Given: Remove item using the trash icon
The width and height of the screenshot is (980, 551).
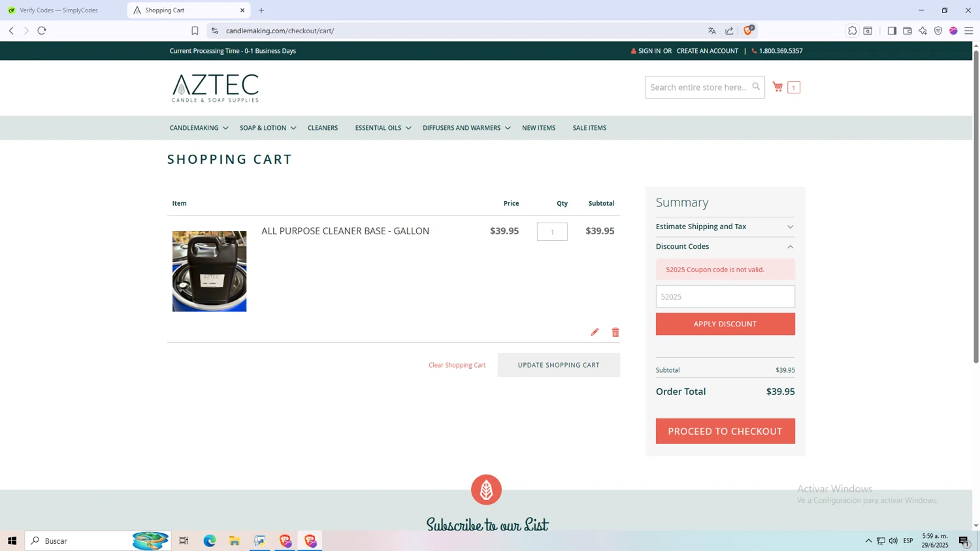Looking at the screenshot, I should [x=615, y=332].
